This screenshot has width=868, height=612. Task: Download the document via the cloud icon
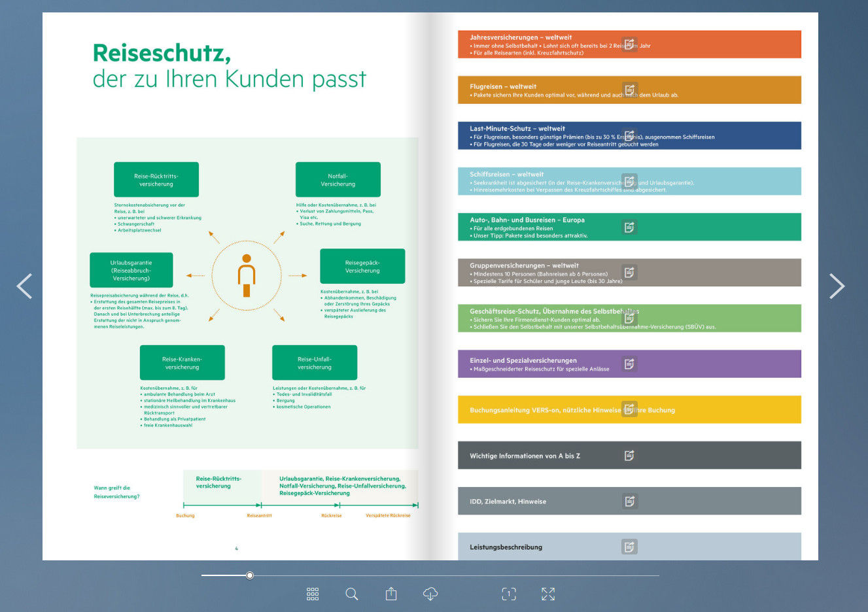coord(430,594)
